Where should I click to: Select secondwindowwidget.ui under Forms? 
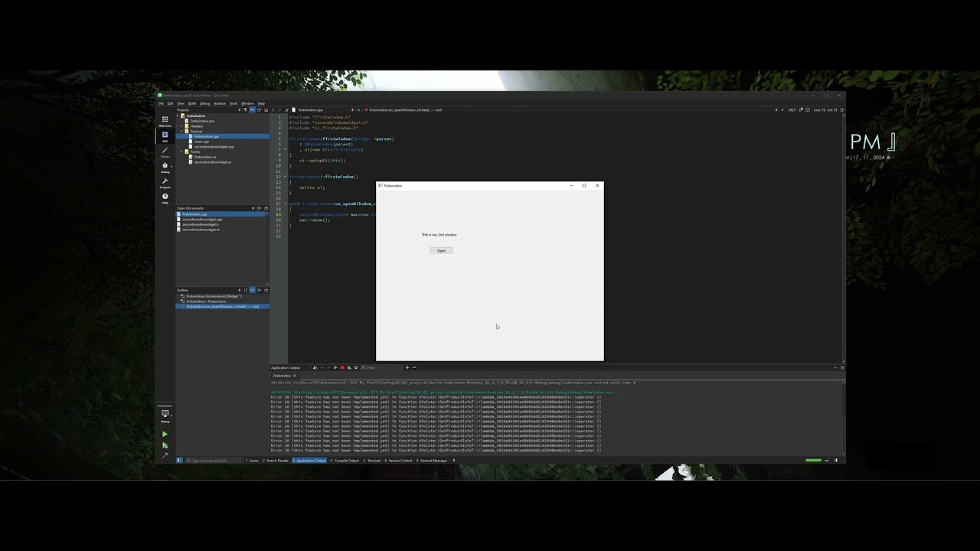[x=212, y=162]
